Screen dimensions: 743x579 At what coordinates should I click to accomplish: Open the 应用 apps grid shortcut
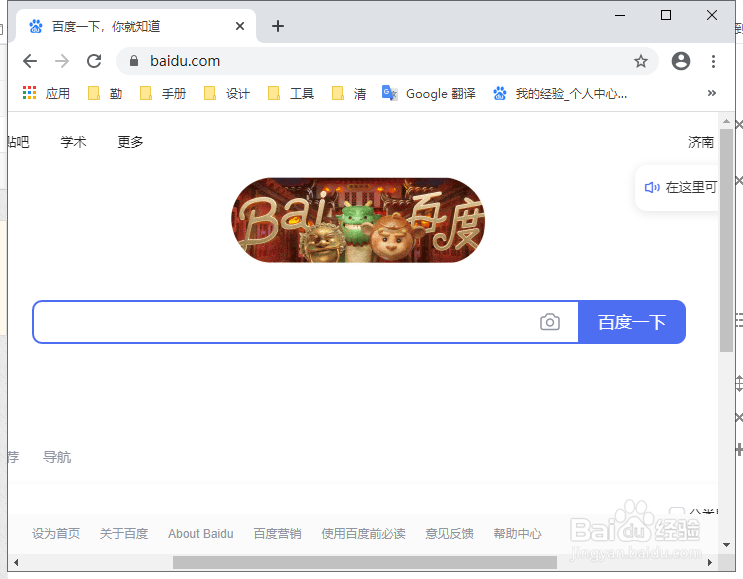pos(46,93)
